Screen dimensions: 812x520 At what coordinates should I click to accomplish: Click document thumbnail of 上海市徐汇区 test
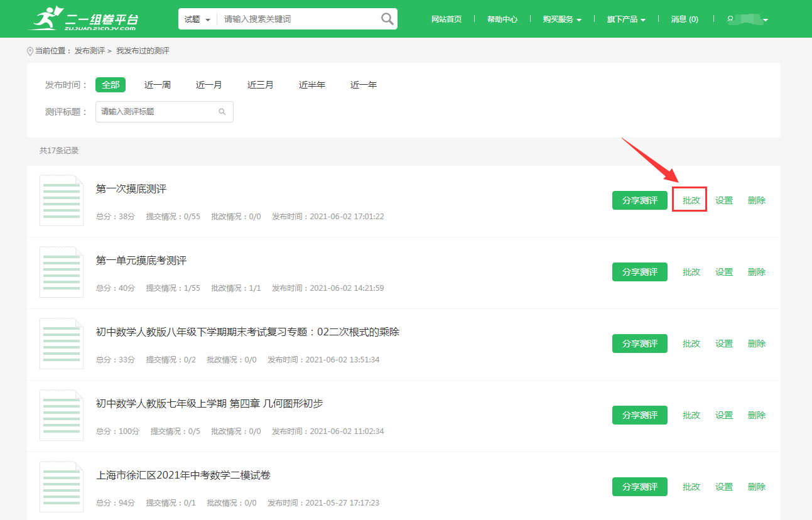pos(62,487)
